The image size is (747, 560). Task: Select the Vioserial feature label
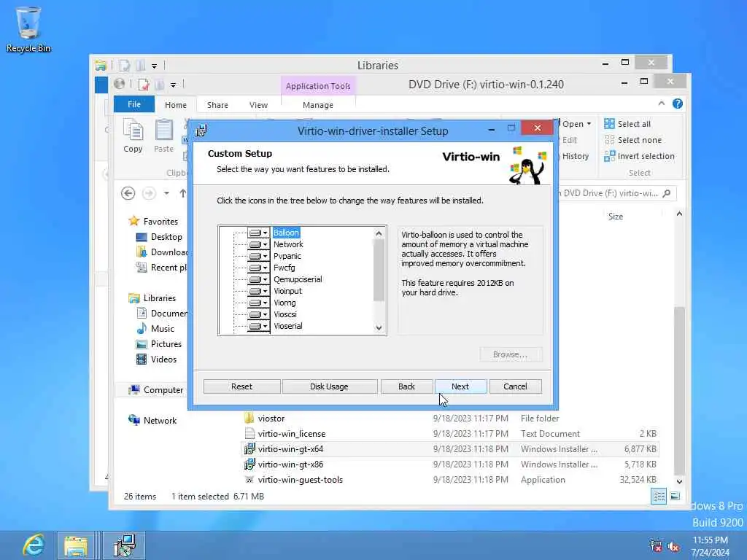[287, 326]
